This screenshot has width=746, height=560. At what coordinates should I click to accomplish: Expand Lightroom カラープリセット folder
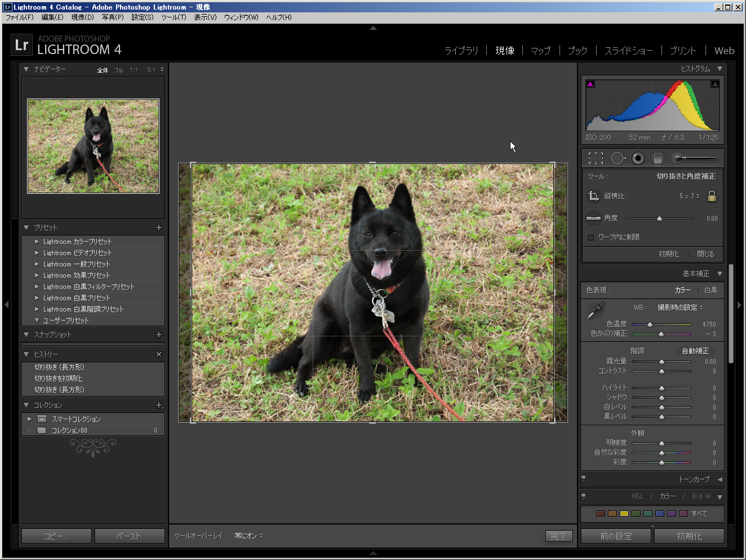(x=37, y=242)
